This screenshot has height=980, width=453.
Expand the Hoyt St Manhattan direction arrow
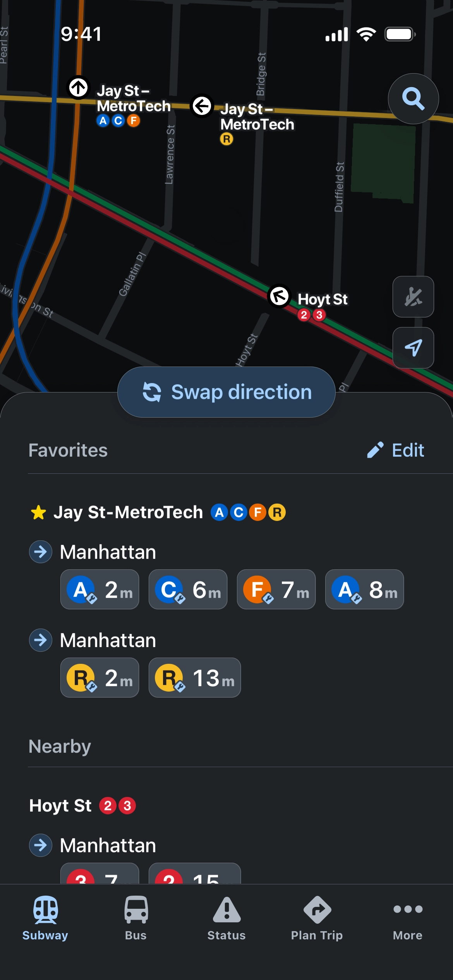[41, 845]
